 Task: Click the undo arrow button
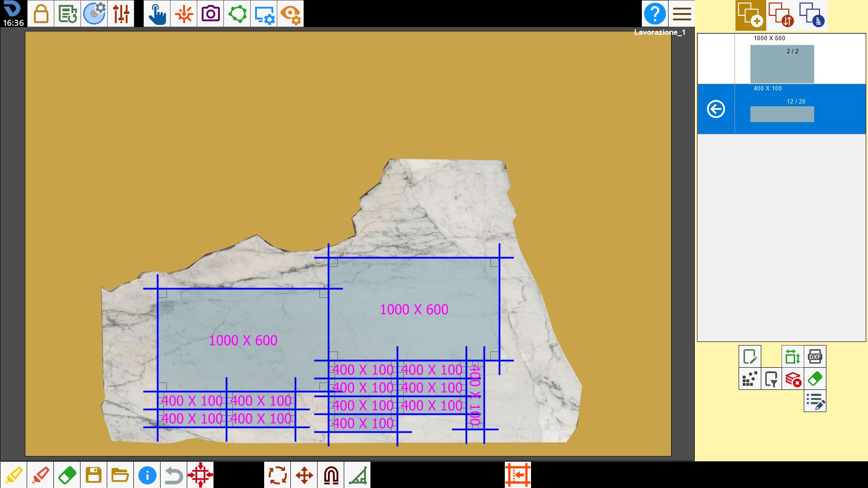(x=174, y=475)
